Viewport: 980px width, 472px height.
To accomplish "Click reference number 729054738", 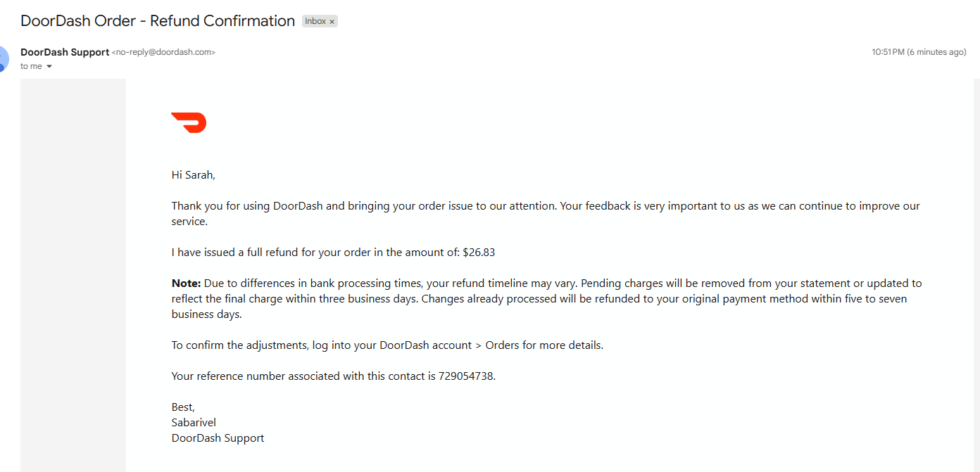I will pyautogui.click(x=466, y=376).
